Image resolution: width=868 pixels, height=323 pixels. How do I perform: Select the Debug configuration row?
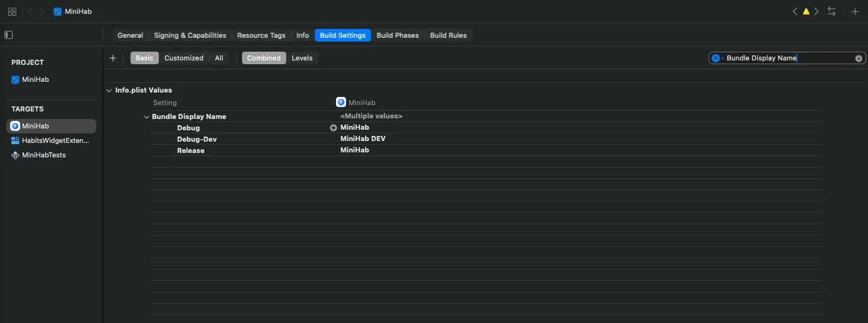pyautogui.click(x=486, y=128)
